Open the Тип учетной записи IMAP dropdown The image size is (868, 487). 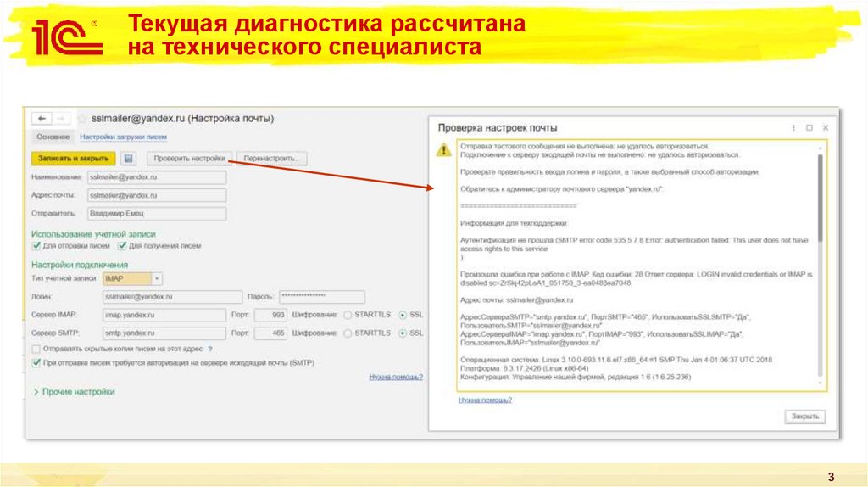point(157,278)
